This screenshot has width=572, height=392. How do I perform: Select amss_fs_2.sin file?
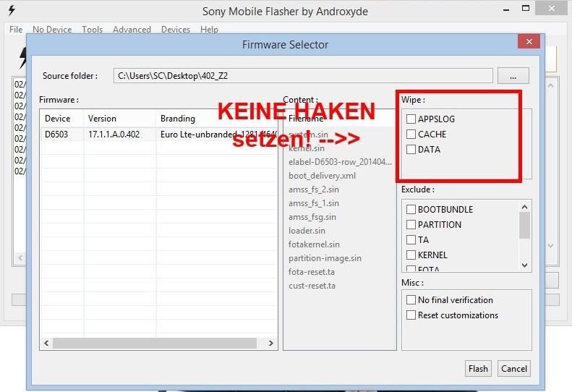[x=314, y=189]
